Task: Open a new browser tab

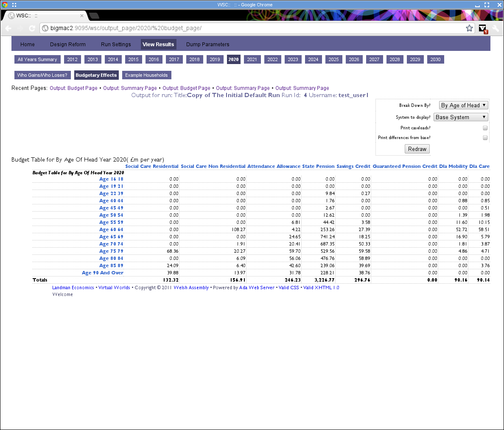Action: 94,16
